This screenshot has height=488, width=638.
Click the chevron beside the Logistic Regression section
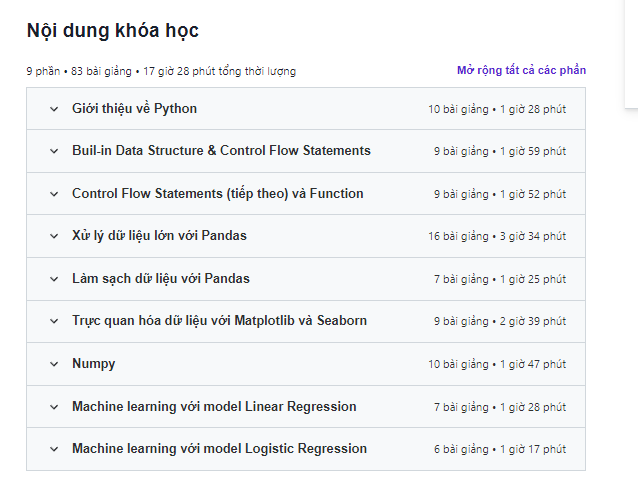[54, 450]
